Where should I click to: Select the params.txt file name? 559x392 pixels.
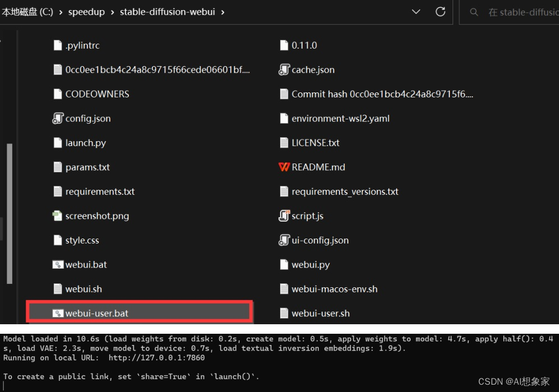(x=88, y=167)
